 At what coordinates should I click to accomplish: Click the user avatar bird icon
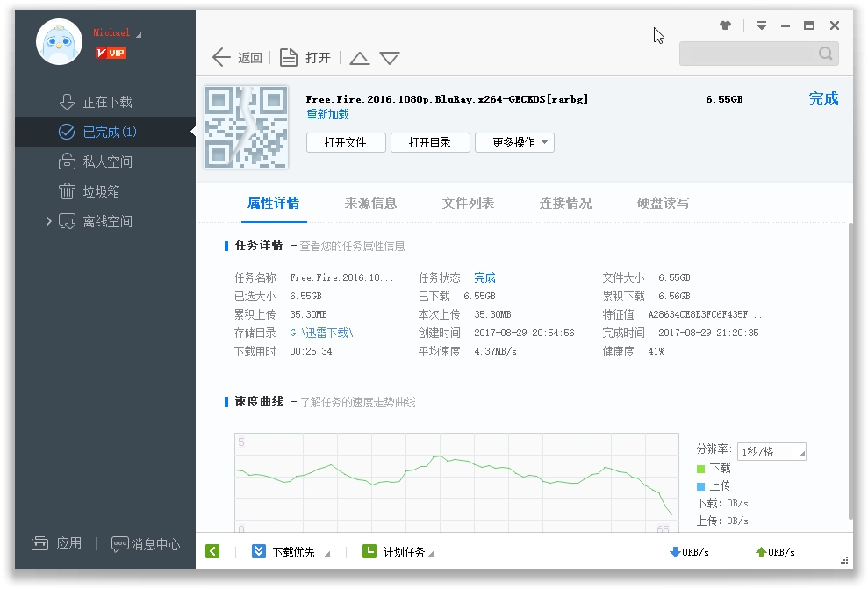click(x=59, y=42)
